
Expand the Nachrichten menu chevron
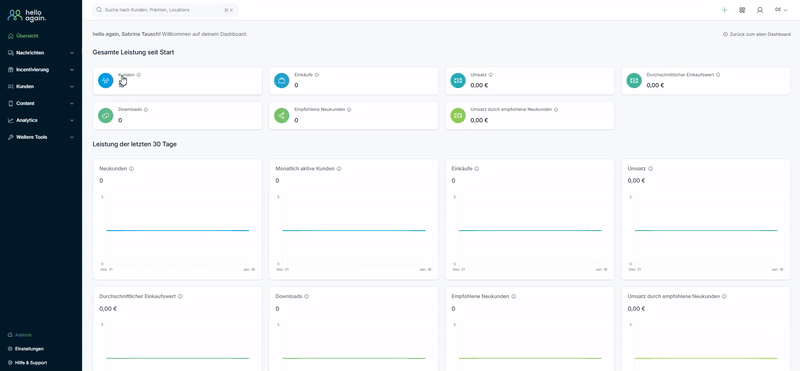(x=72, y=53)
